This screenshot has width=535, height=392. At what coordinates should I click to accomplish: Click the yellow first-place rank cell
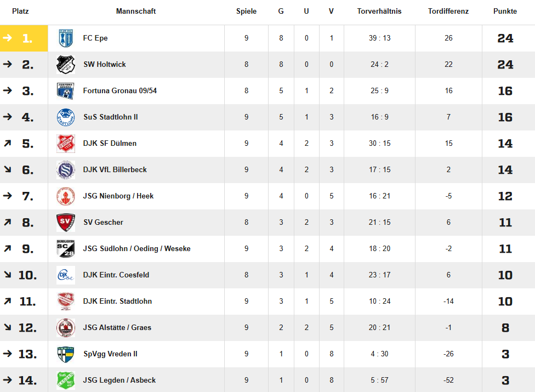coord(24,38)
